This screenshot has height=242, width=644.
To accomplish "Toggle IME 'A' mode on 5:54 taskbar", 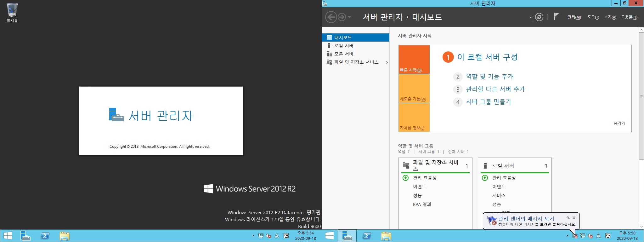I will coord(277,236).
